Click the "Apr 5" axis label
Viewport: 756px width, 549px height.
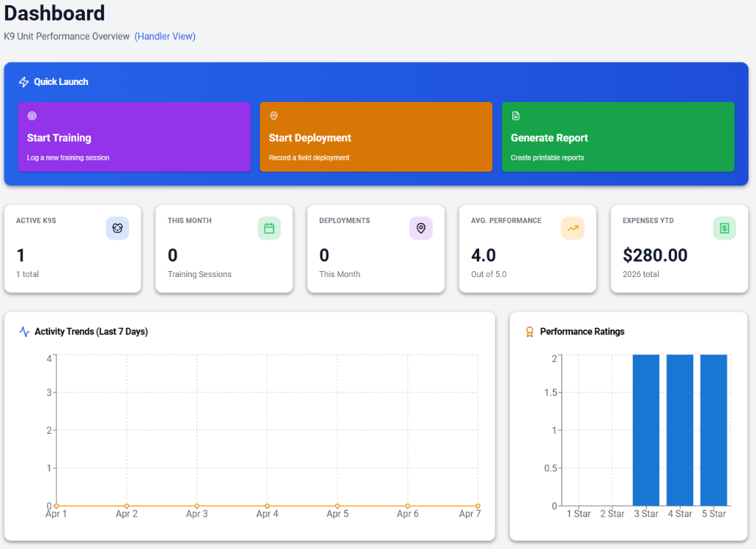pos(337,514)
